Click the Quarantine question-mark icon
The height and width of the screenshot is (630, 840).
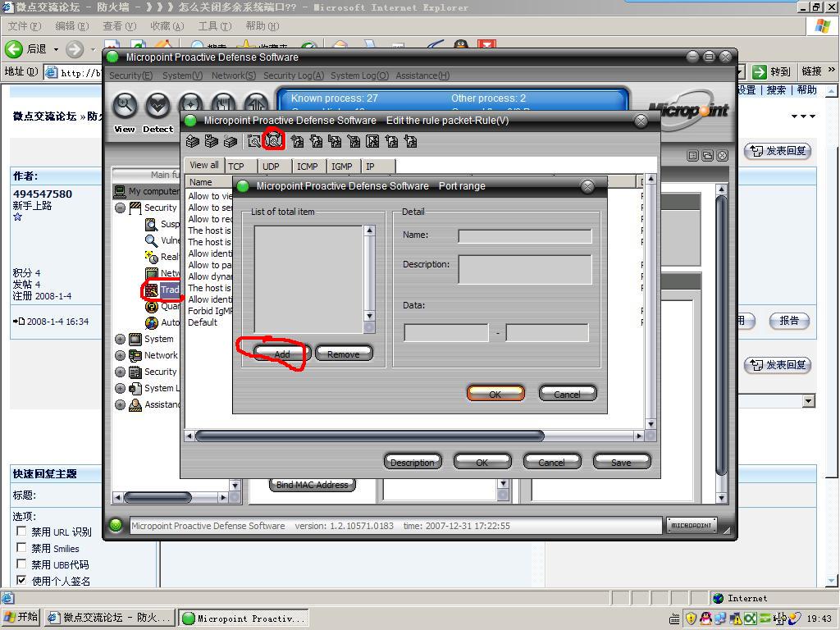click(152, 307)
